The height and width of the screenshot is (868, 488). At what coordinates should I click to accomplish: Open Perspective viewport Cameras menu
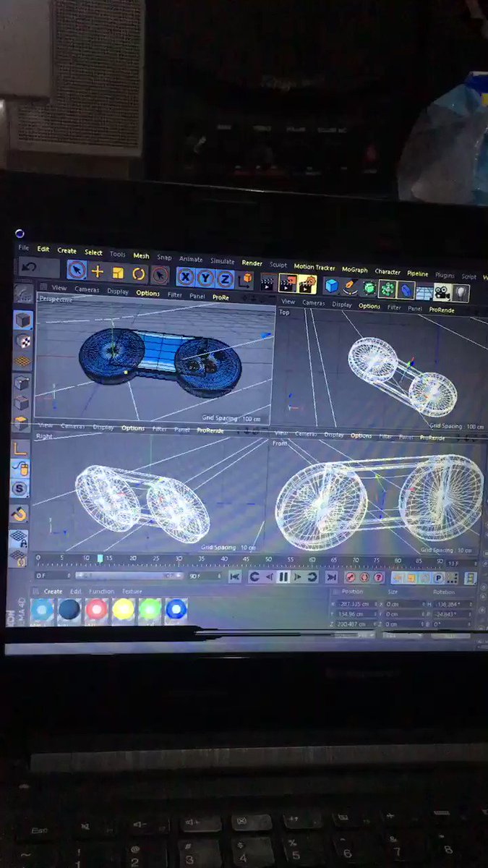point(87,289)
